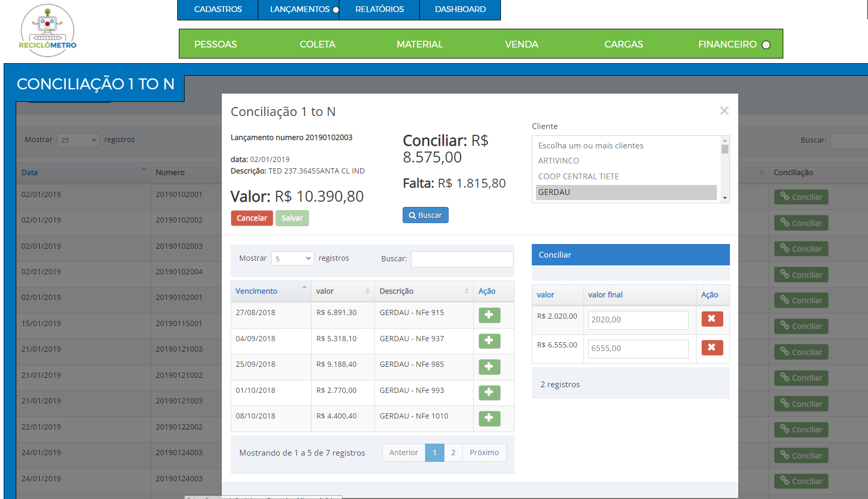Select the LANÇAMENTOS radio indicator

pos(336,10)
